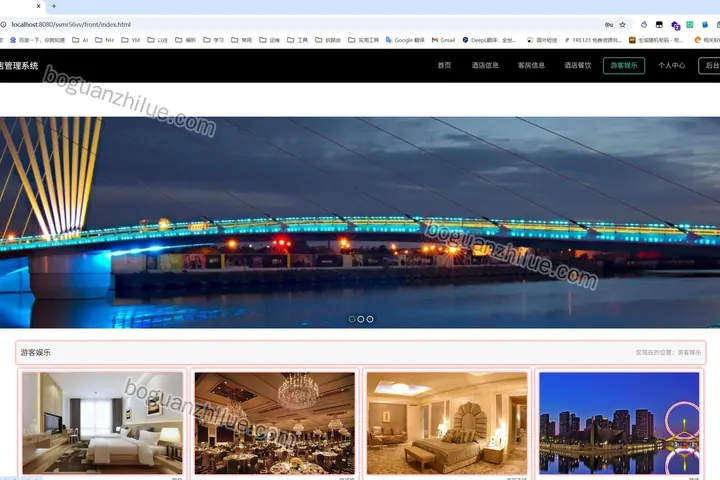Click the 游客娱乐 section heading
Image resolution: width=720 pixels, height=480 pixels.
coord(36,353)
